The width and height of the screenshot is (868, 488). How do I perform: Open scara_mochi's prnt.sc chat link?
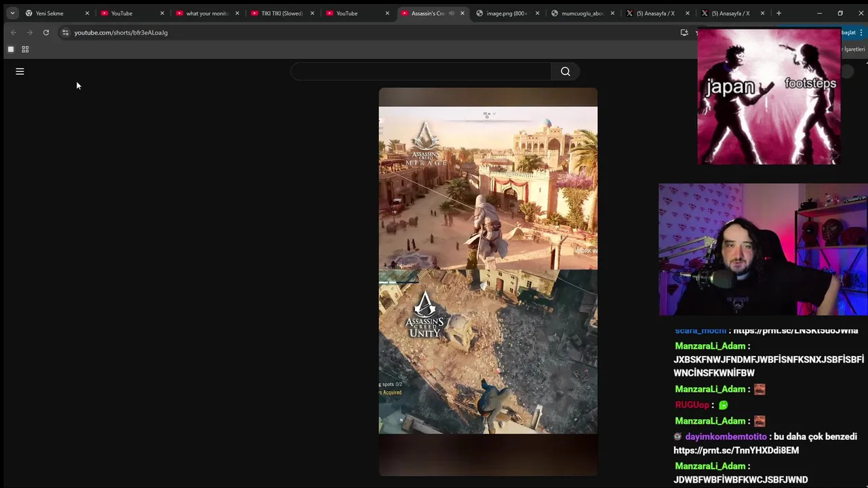(x=795, y=331)
